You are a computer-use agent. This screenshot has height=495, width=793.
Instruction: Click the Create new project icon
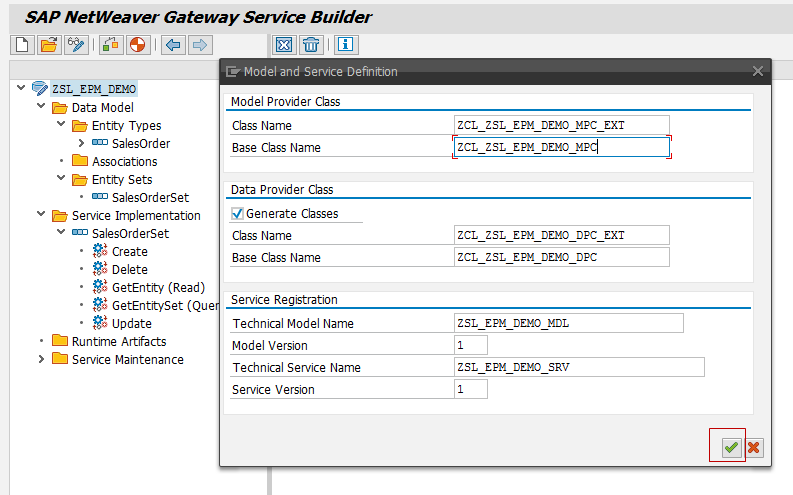[x=22, y=45]
